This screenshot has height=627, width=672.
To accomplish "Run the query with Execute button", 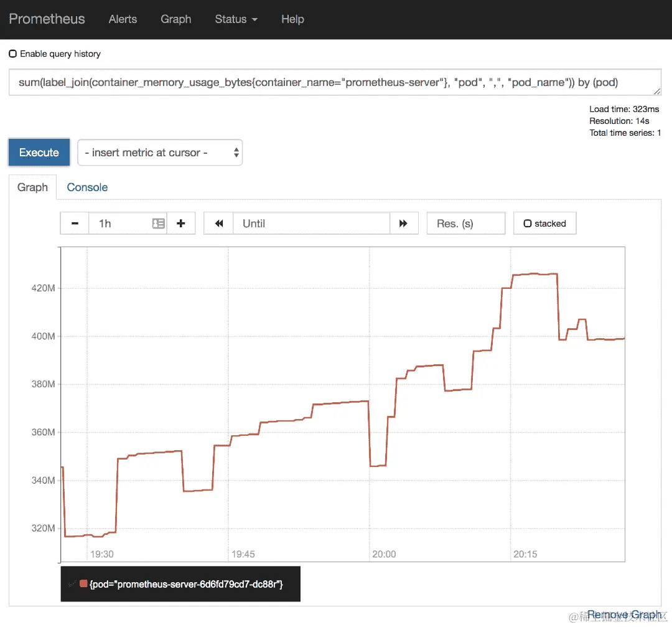I will point(39,153).
